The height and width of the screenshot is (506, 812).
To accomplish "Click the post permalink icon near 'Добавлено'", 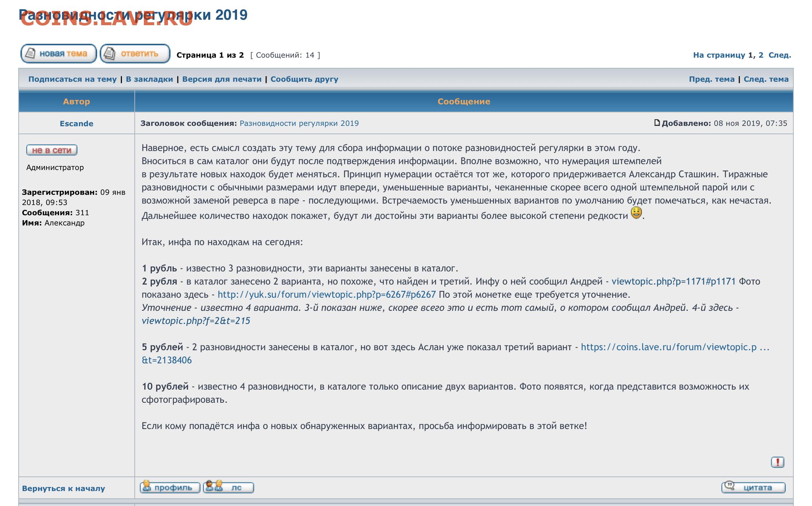I will (657, 123).
